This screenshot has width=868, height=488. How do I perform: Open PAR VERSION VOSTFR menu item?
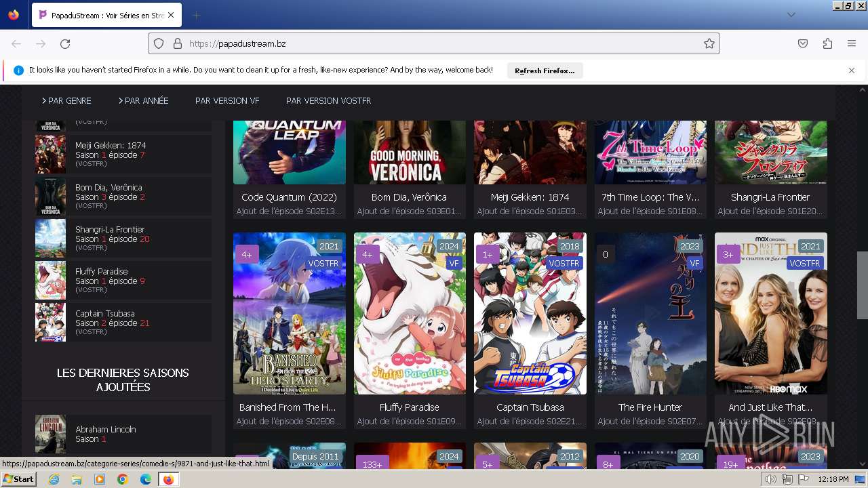click(x=328, y=100)
